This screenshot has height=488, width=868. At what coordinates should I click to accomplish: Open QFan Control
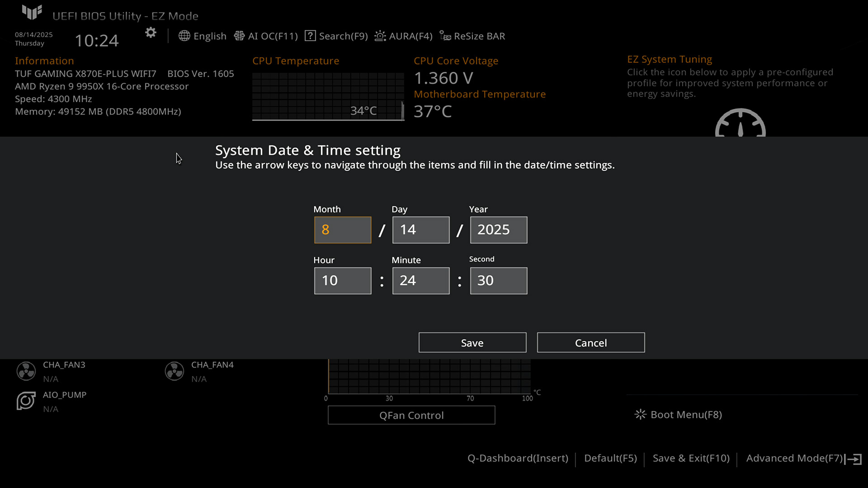click(x=411, y=415)
